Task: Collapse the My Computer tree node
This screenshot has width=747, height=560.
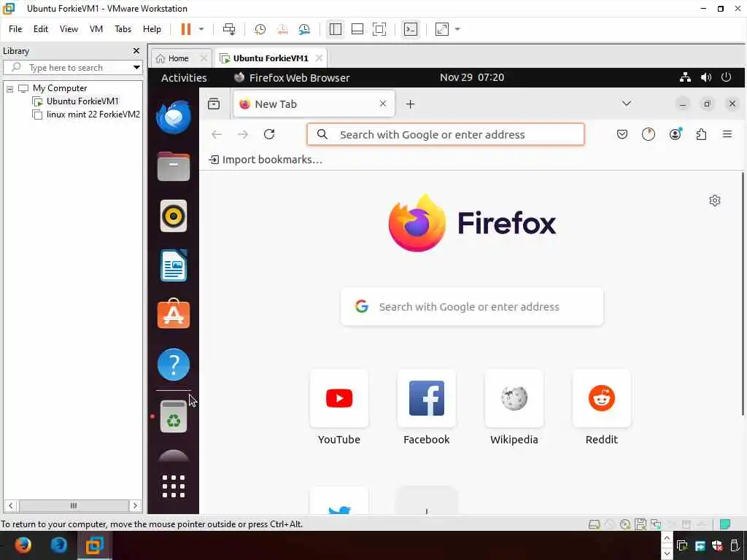Action: pos(9,88)
